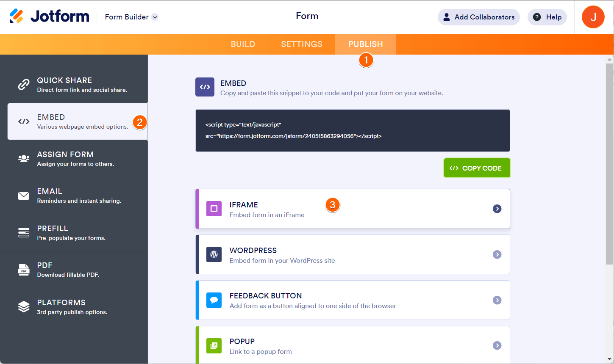The height and width of the screenshot is (364, 614).
Task: Select PLATFORMS in the sidebar
Action: point(74,306)
